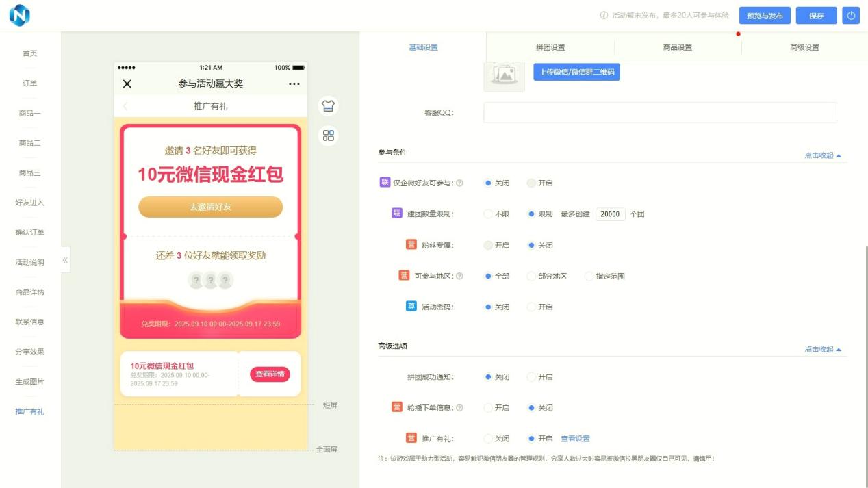Open the 查看设置 link for 推广有礼
This screenshot has width=868, height=488.
[575, 439]
